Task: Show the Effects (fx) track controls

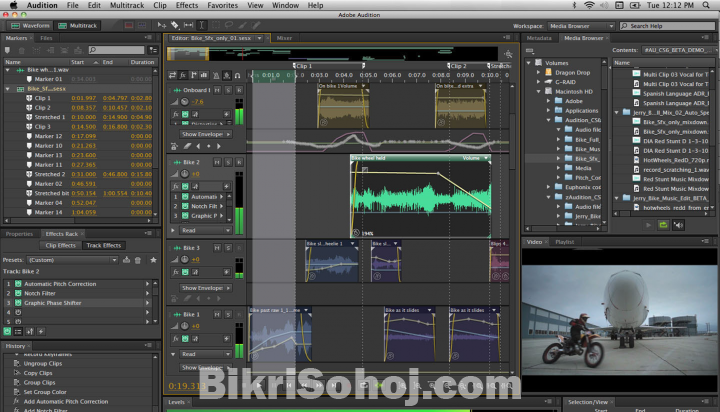Action: pos(183,75)
